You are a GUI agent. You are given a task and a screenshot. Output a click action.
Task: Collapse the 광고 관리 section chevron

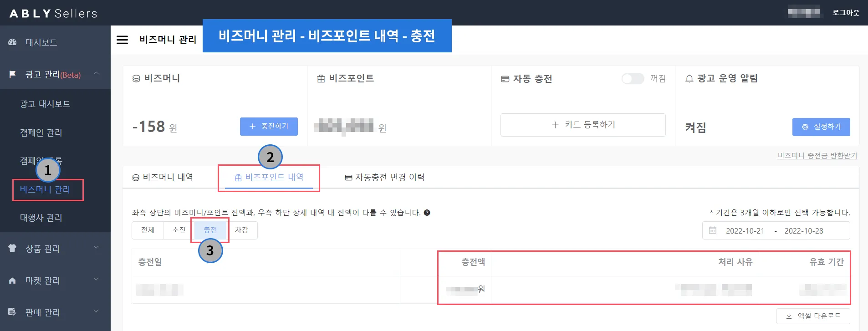click(97, 73)
